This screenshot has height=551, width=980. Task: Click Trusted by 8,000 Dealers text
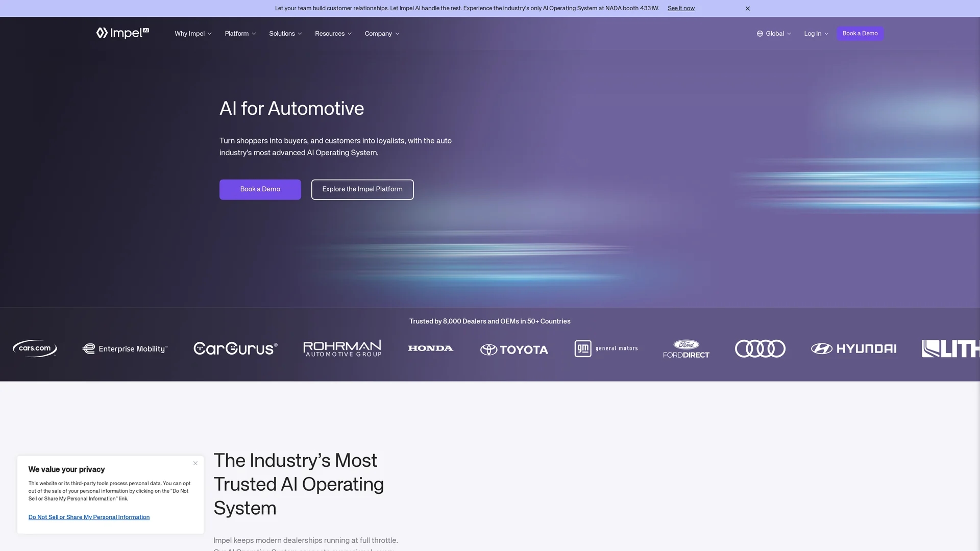(x=490, y=321)
